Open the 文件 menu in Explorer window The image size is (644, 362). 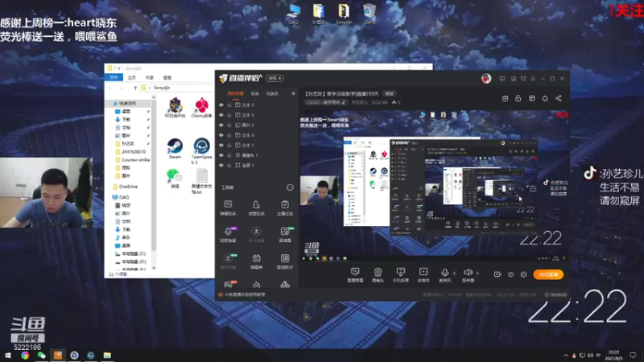pos(114,77)
